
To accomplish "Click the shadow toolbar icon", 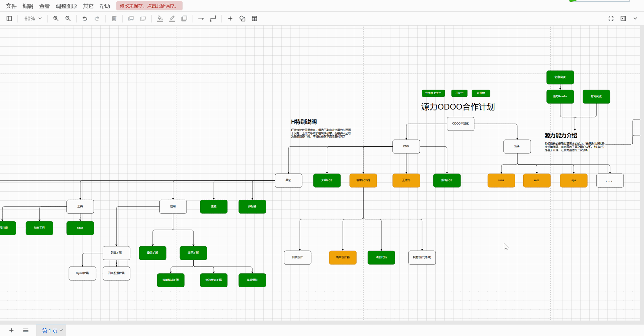I will pyautogui.click(x=184, y=19).
